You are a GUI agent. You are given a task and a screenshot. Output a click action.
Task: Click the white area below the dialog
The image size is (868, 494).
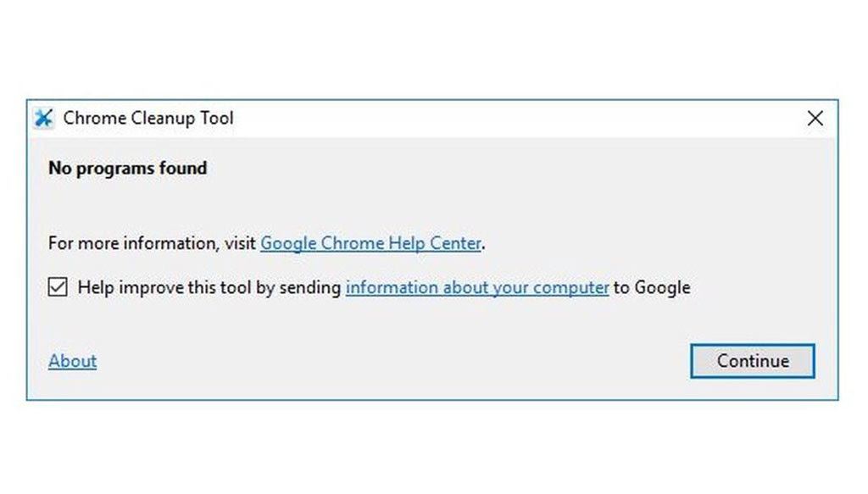pos(434,448)
